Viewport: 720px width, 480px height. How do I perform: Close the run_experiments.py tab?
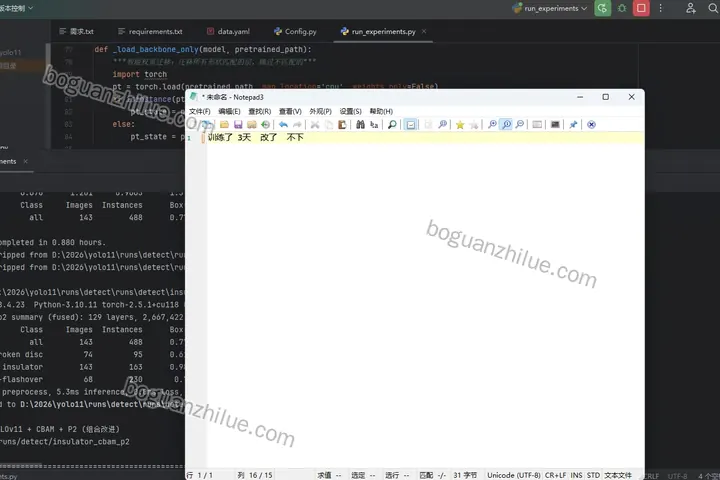pyautogui.click(x=424, y=31)
